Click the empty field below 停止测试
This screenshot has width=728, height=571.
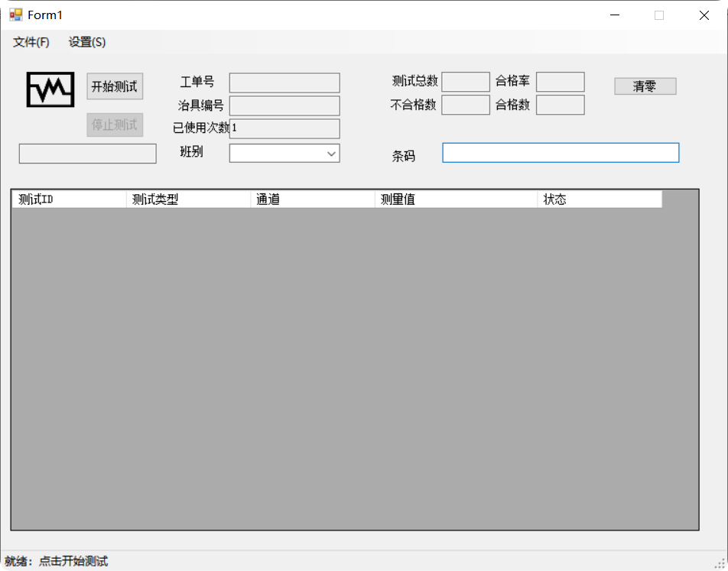click(x=86, y=154)
